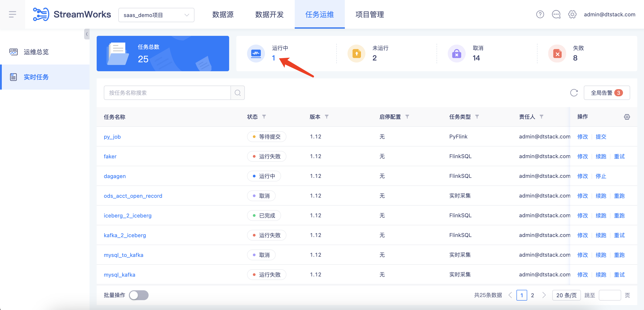The height and width of the screenshot is (310, 644).
Task: Click the 已完成 status badge
Action: coord(264,215)
